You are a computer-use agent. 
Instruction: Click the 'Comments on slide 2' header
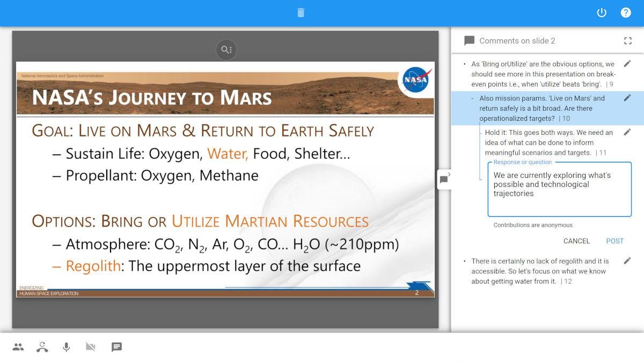coord(517,41)
